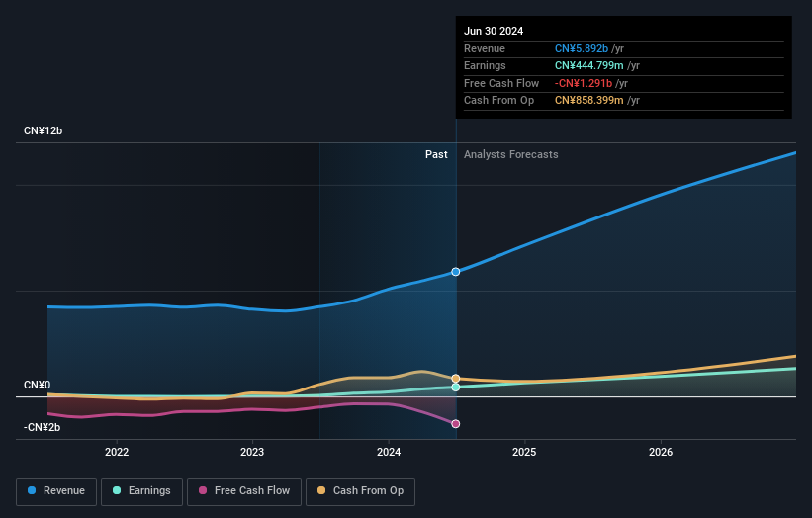Click the CN¥444.799m earnings value
Viewport: 812px width, 518px height.
tap(588, 65)
